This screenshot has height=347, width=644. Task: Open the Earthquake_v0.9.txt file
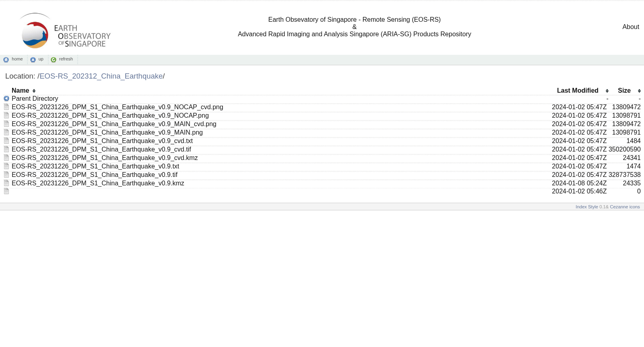[95, 166]
